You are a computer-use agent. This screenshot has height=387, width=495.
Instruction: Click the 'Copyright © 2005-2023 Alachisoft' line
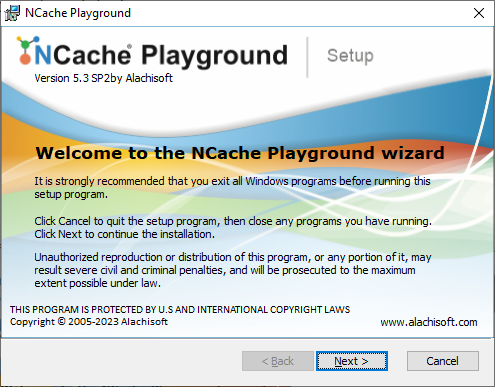pyautogui.click(x=89, y=322)
